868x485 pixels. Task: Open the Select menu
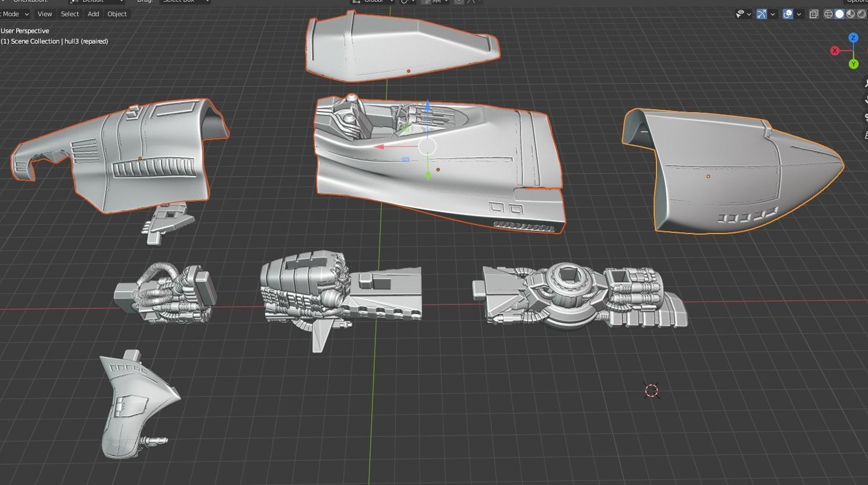point(70,14)
